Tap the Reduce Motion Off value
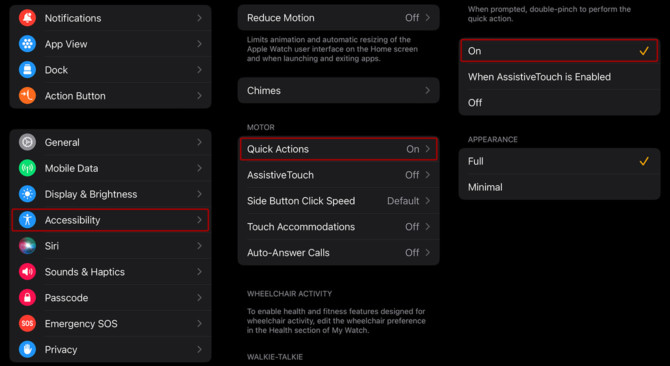670x366 pixels. [412, 18]
